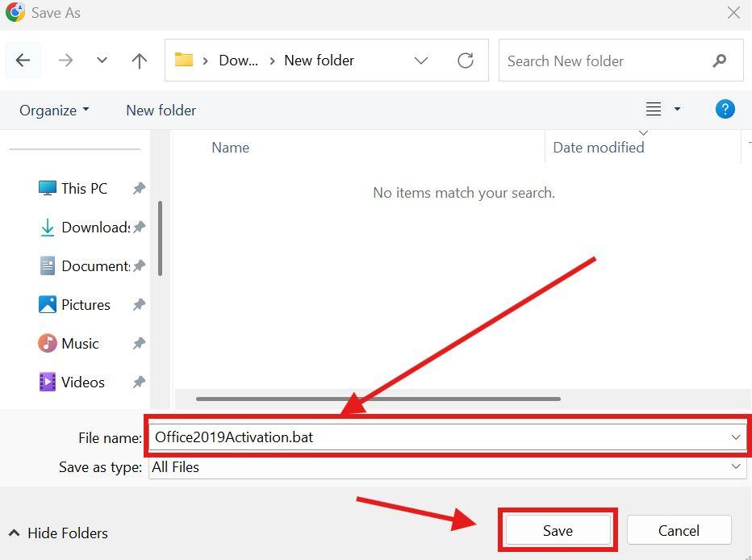This screenshot has height=560, width=752.
Task: Sort by the Date modified column
Action: point(598,148)
